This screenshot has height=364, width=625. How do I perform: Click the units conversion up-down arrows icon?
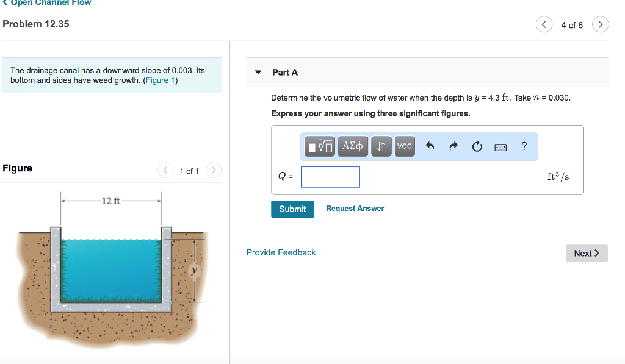pos(381,146)
